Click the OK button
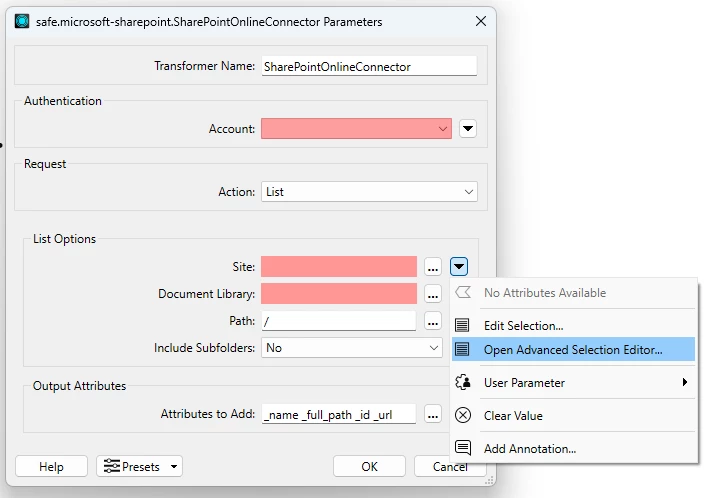The height and width of the screenshot is (498, 707). pos(369,466)
